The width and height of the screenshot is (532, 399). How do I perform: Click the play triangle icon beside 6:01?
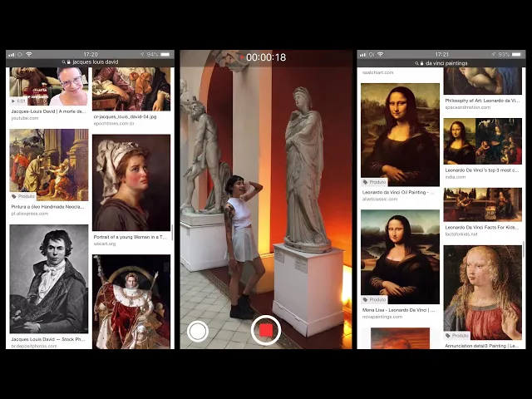coord(13,101)
